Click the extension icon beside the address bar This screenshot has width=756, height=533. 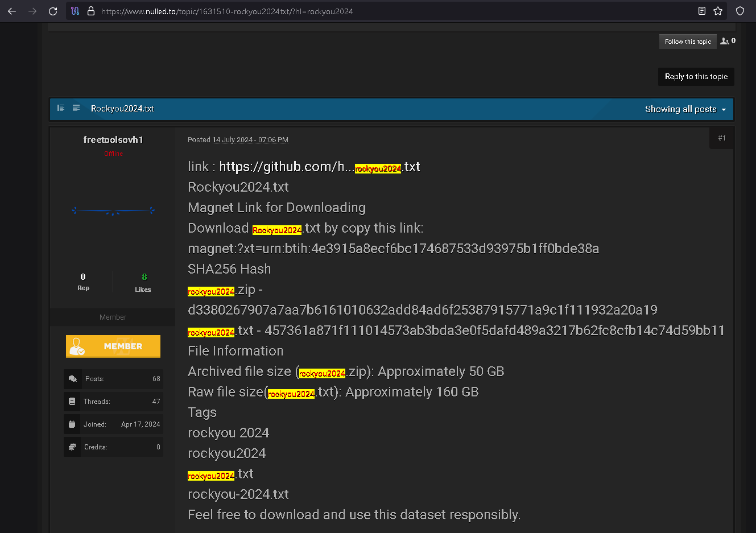click(75, 10)
